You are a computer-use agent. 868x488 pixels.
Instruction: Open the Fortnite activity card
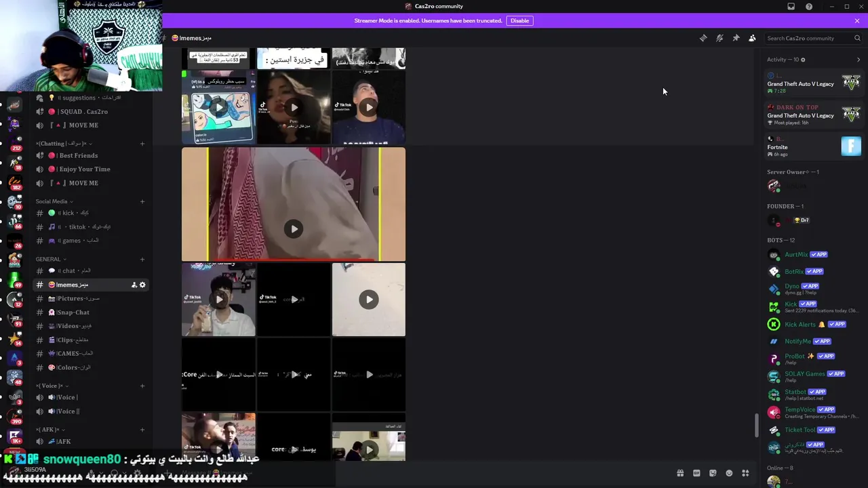click(814, 146)
